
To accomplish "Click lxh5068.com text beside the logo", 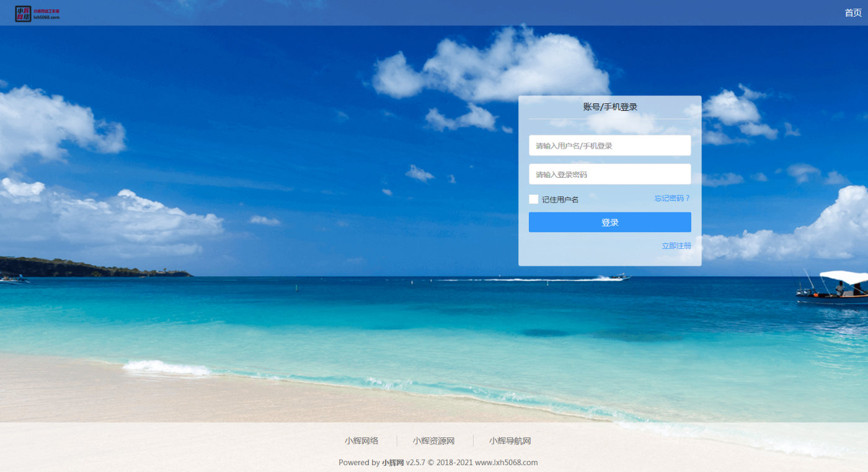I will point(47,17).
